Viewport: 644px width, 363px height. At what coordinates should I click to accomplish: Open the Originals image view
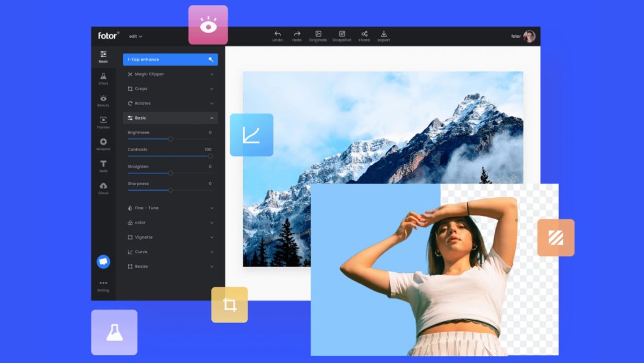tap(318, 34)
